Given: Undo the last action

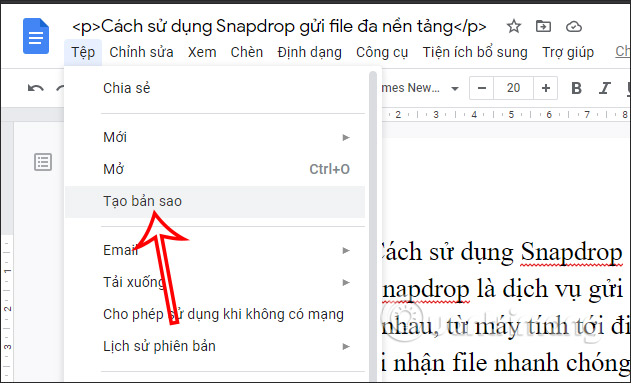Looking at the screenshot, I should [35, 88].
